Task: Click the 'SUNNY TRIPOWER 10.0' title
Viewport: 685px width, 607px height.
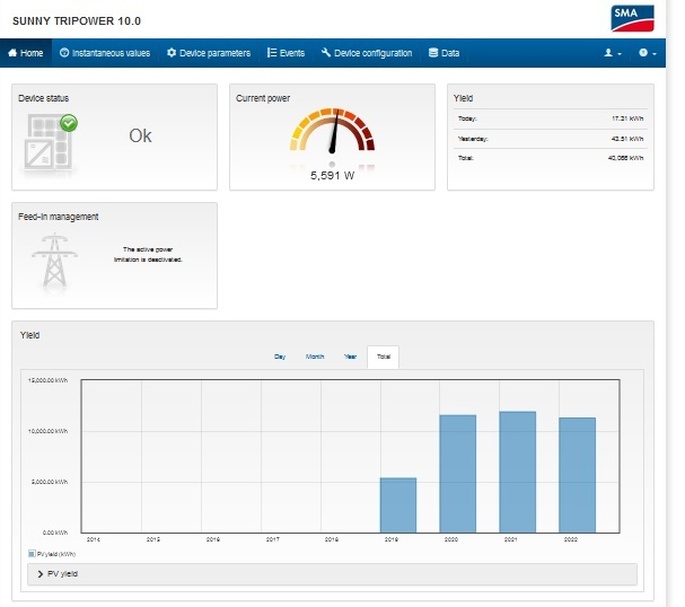Action: coord(76,21)
